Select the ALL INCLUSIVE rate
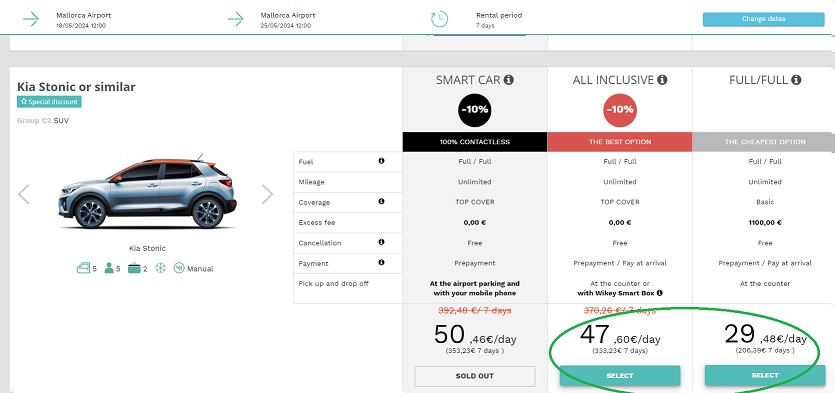Image resolution: width=835 pixels, height=393 pixels. tap(620, 375)
